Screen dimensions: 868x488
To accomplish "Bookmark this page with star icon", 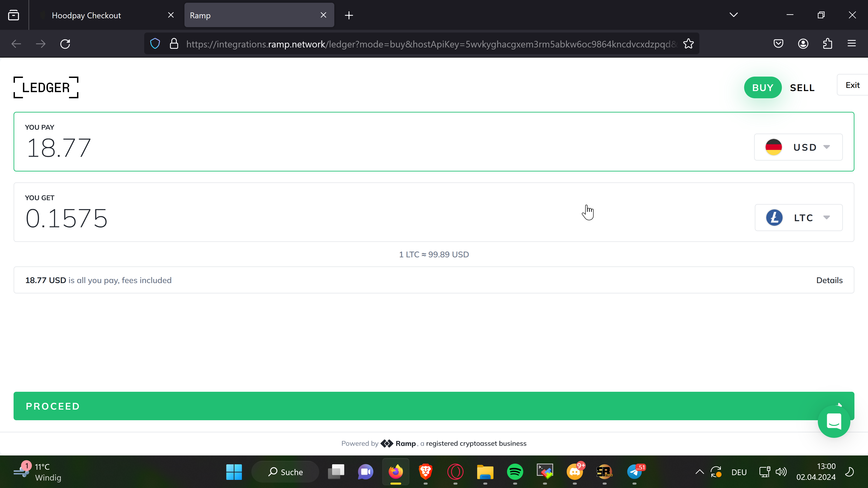I will (x=688, y=44).
